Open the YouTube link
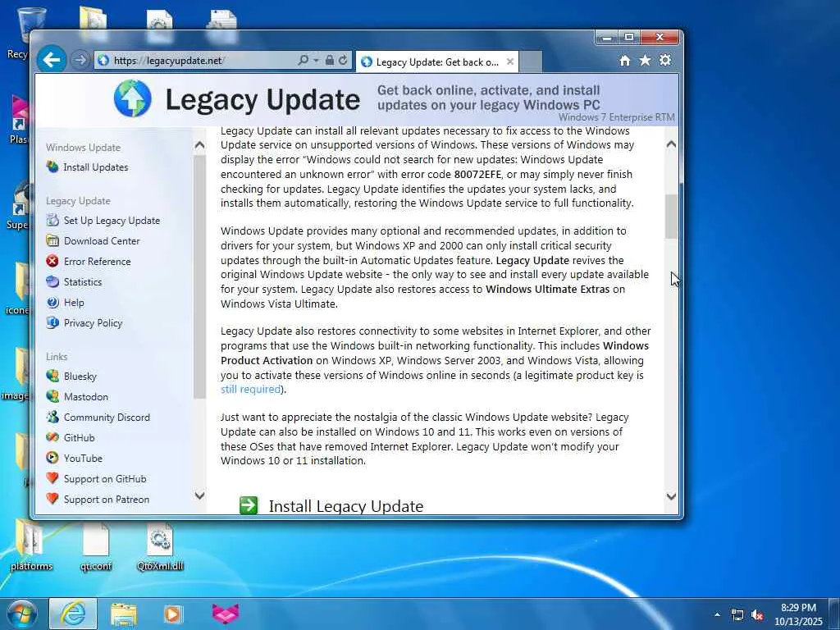Viewport: 840px width, 630px height. [x=83, y=458]
